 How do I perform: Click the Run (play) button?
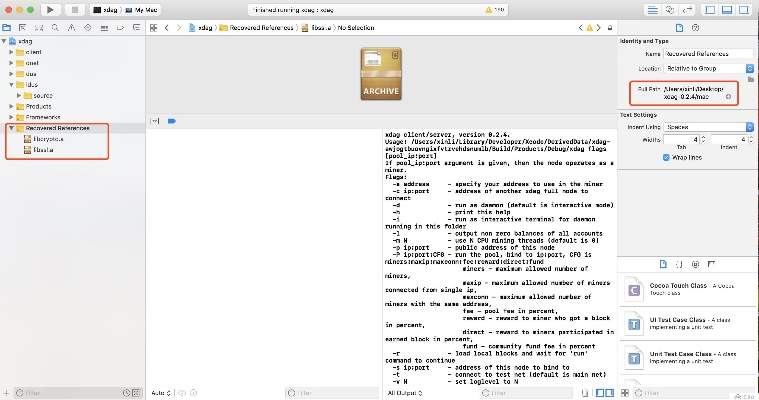tap(50, 9)
